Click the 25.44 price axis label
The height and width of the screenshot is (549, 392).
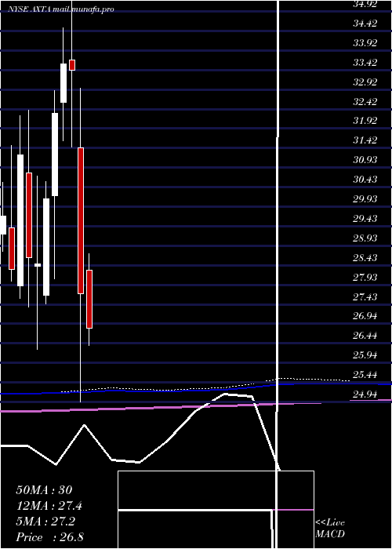[365, 376]
